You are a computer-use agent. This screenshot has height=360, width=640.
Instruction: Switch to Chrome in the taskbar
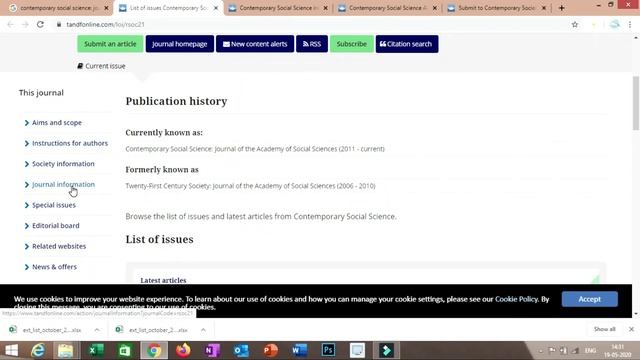pyautogui.click(x=154, y=350)
